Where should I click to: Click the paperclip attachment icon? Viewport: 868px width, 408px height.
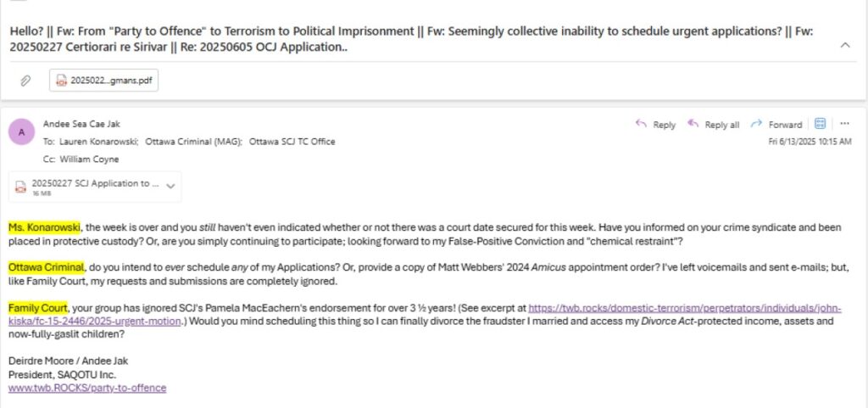25,81
